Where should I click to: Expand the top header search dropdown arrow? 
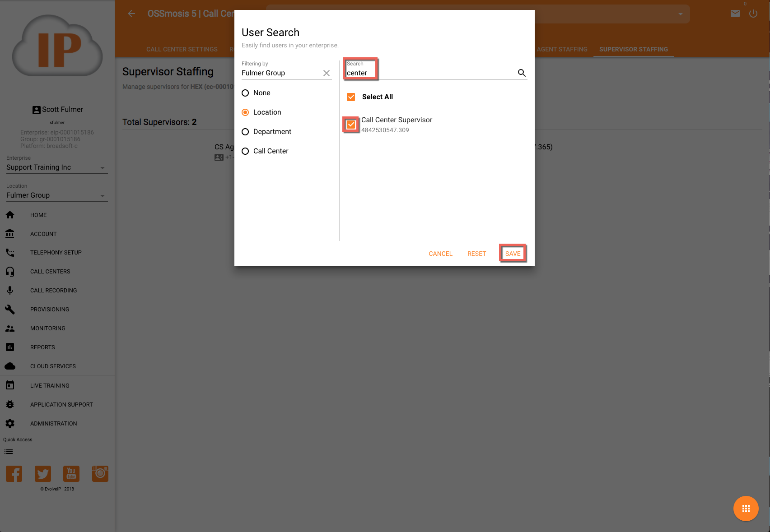(680, 14)
